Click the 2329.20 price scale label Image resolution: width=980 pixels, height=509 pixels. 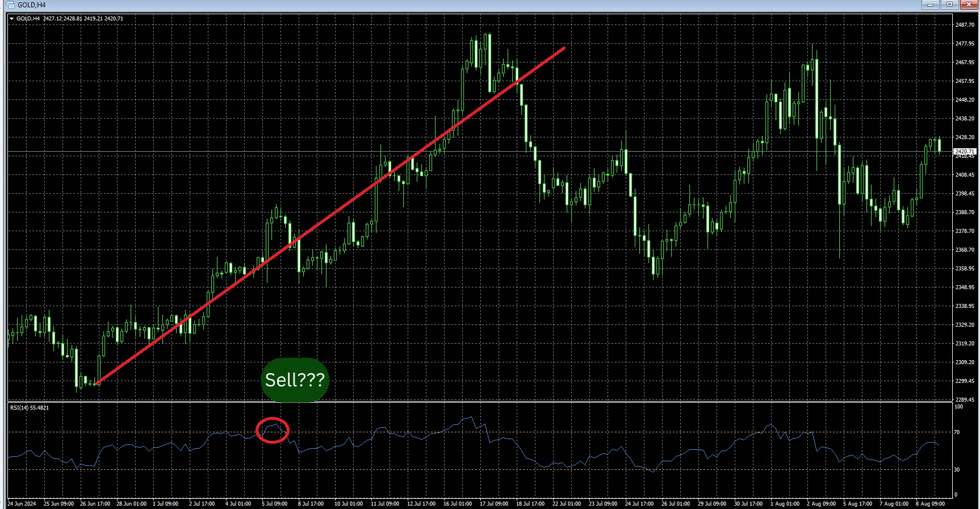pos(965,325)
